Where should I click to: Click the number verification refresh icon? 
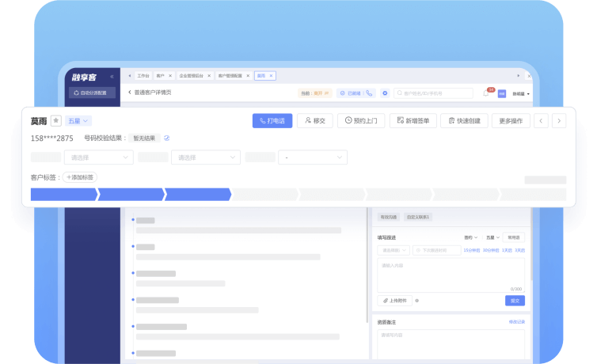click(x=166, y=138)
